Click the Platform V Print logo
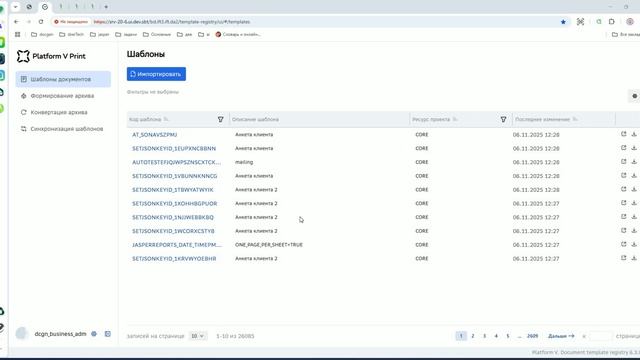 (51, 56)
